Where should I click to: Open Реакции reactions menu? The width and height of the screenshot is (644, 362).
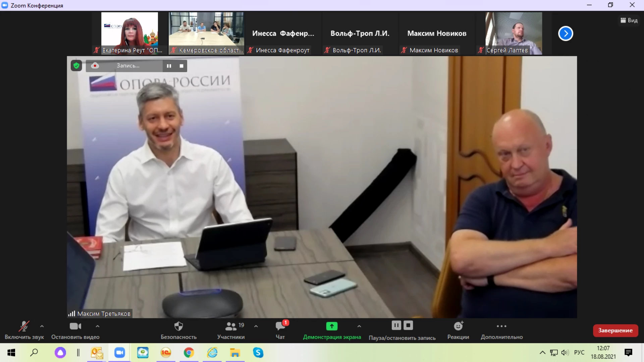[458, 330]
